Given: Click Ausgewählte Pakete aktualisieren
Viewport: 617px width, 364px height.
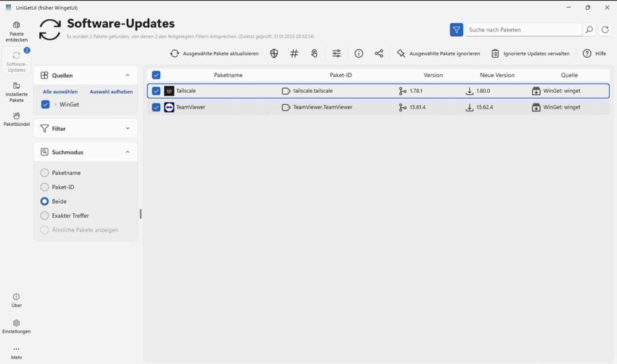Looking at the screenshot, I should click(215, 54).
